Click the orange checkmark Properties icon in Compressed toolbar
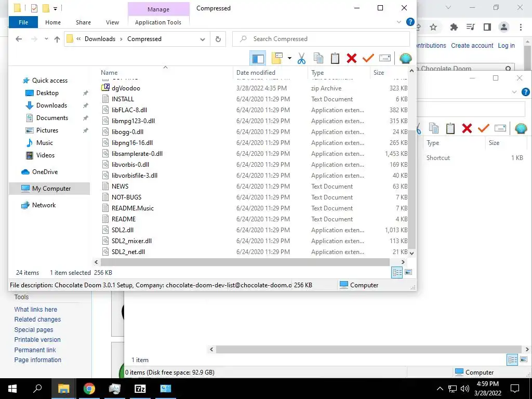 (x=368, y=58)
